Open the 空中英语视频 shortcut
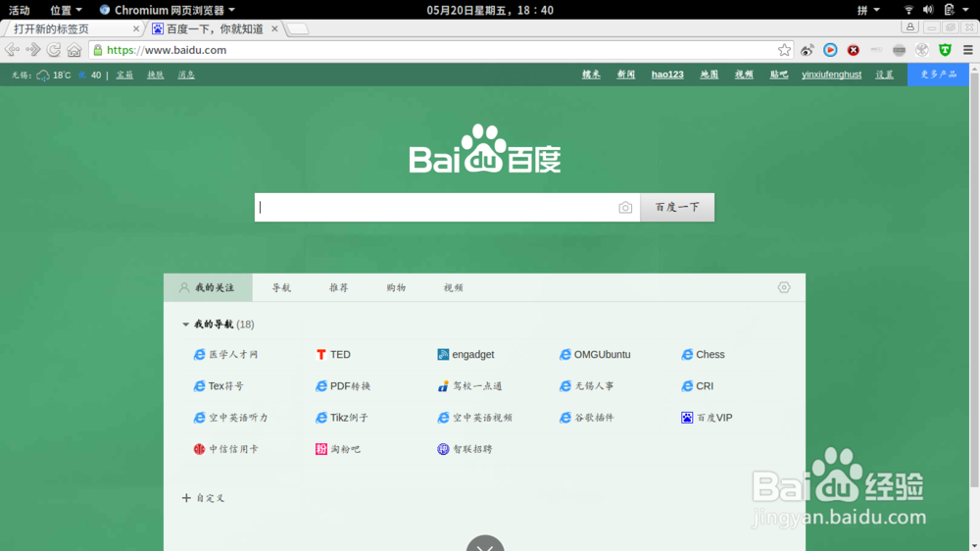The width and height of the screenshot is (980, 551). tap(475, 418)
